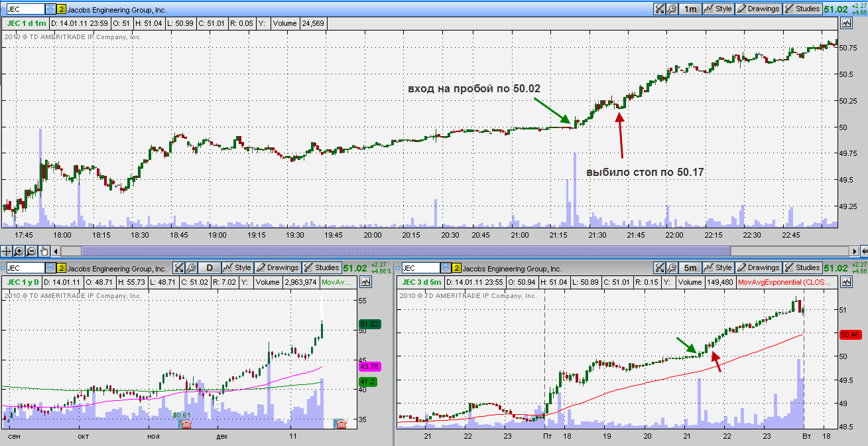This screenshot has height=446, width=868.
Task: Click the yellow link badge in top chart
Action: coord(62,10)
